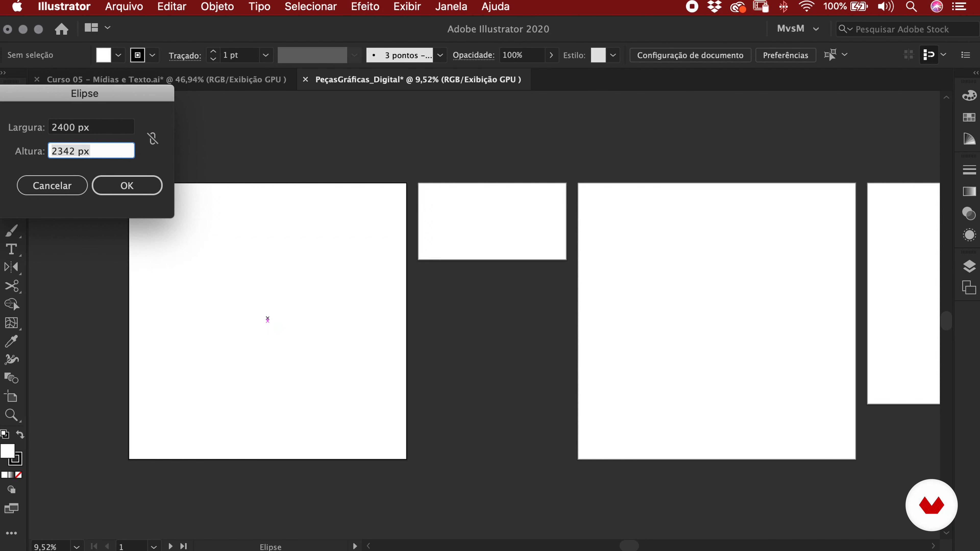Screen dimensions: 980x551
Task: Go to next artboard
Action: (x=170, y=546)
